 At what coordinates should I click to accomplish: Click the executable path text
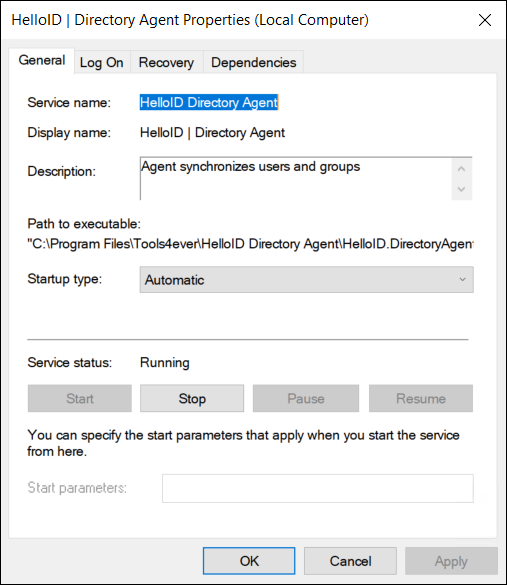pos(250,244)
